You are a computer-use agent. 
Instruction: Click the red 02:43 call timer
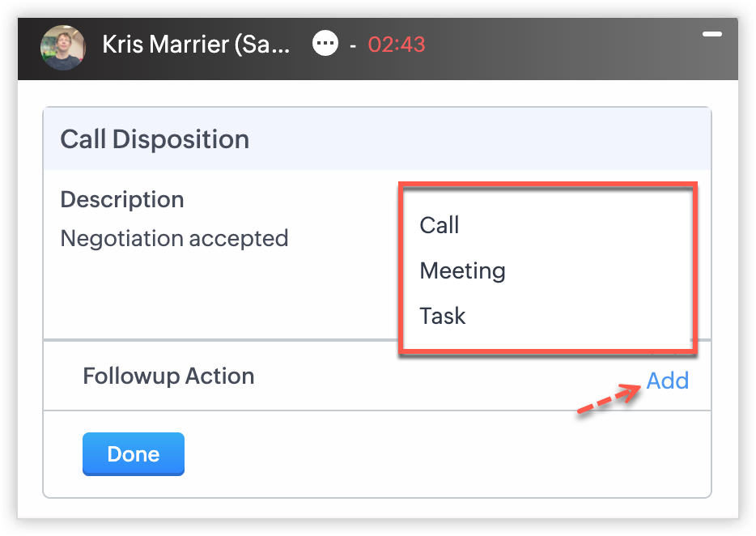point(397,45)
